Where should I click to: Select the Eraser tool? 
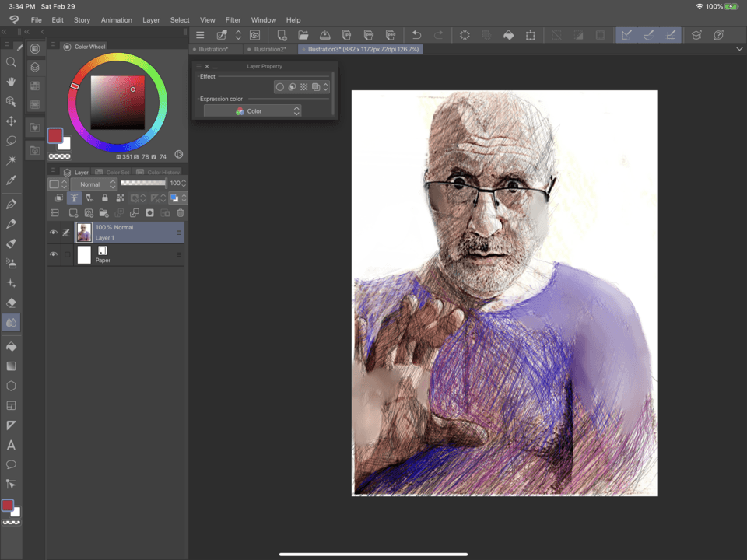tap(11, 303)
